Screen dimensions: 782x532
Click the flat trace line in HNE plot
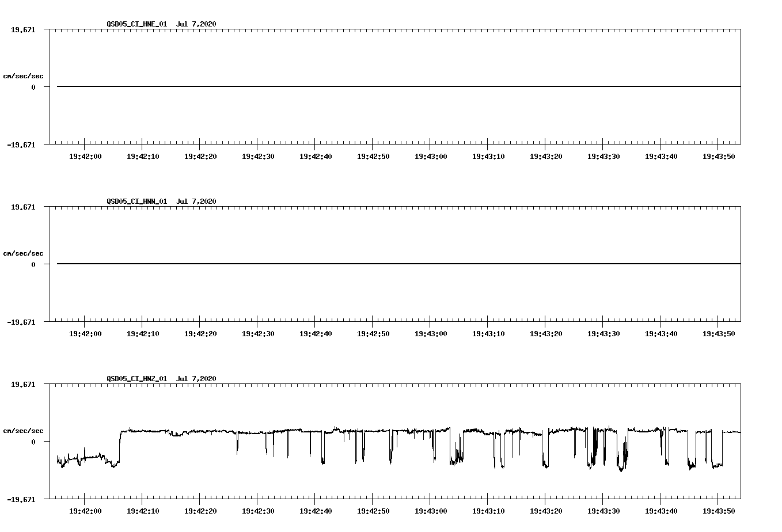coord(398,86)
